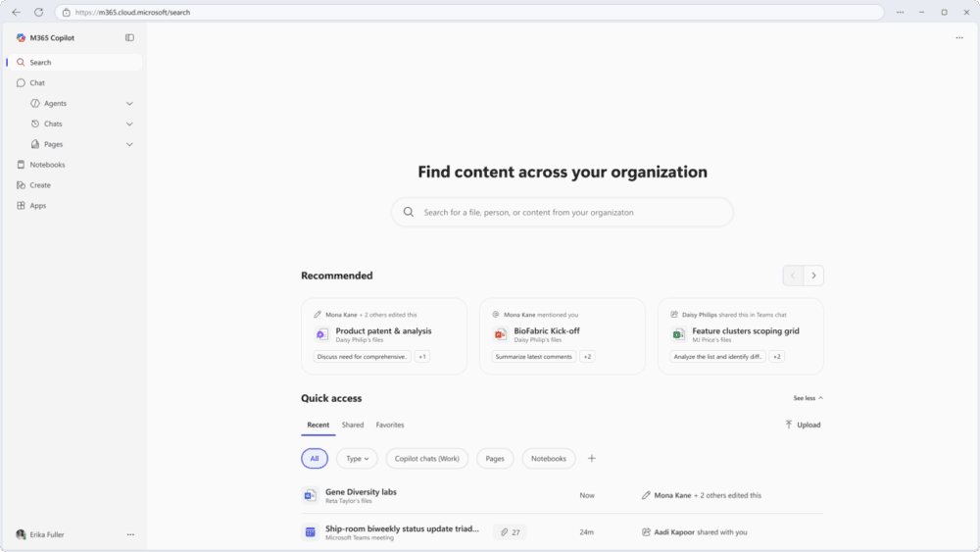Image resolution: width=980 pixels, height=552 pixels.
Task: Click the shared icon by Aadi Kapoor
Action: tap(646, 532)
